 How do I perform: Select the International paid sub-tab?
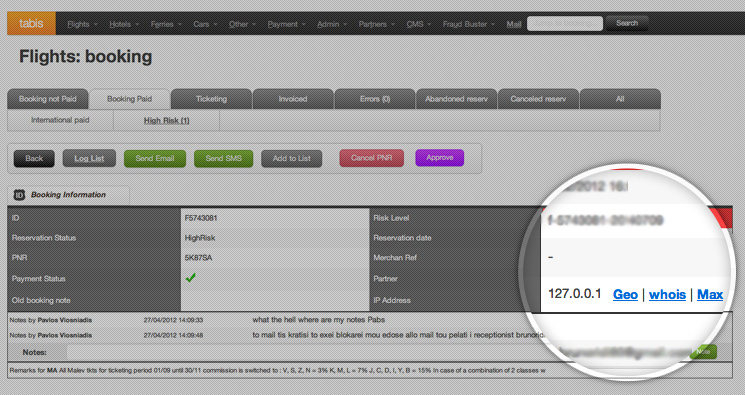[60, 120]
